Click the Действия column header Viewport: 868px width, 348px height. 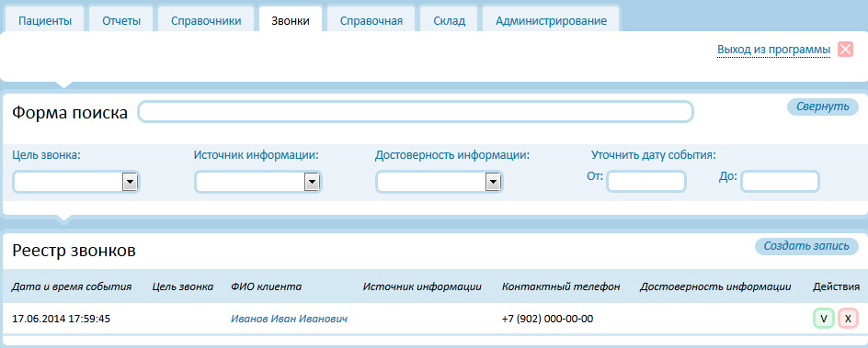coord(836,286)
